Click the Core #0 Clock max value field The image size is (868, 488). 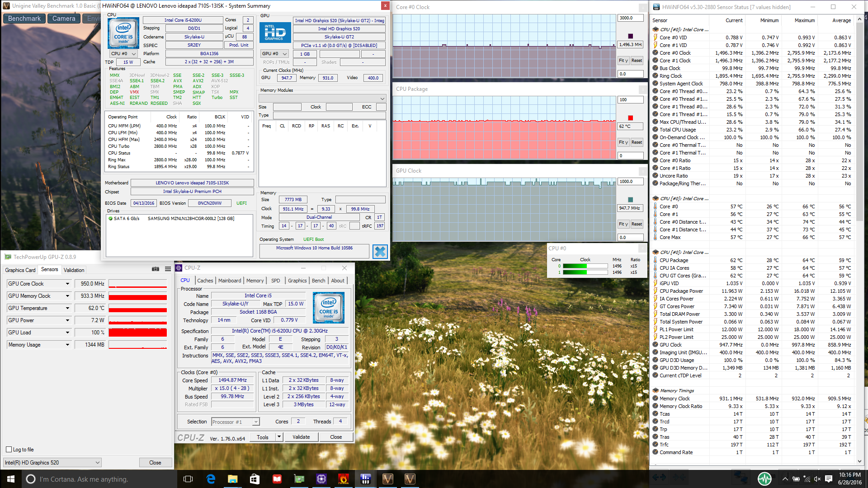630,18
